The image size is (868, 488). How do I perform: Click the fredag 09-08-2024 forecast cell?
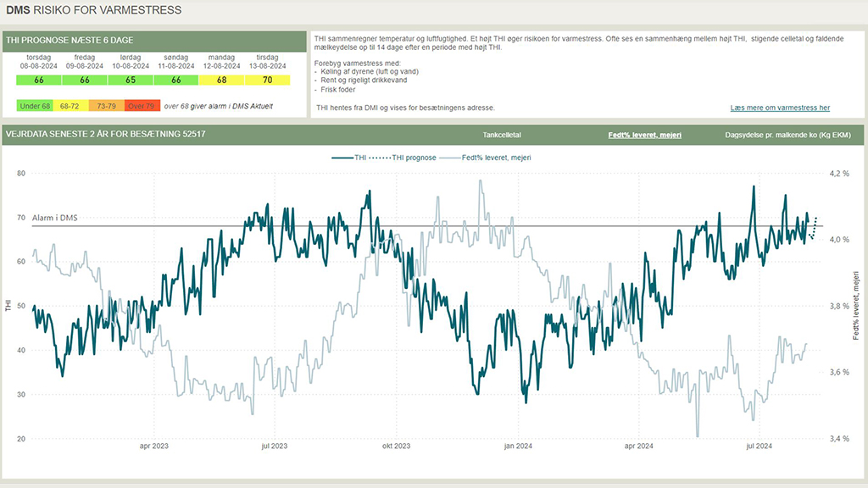(83, 80)
